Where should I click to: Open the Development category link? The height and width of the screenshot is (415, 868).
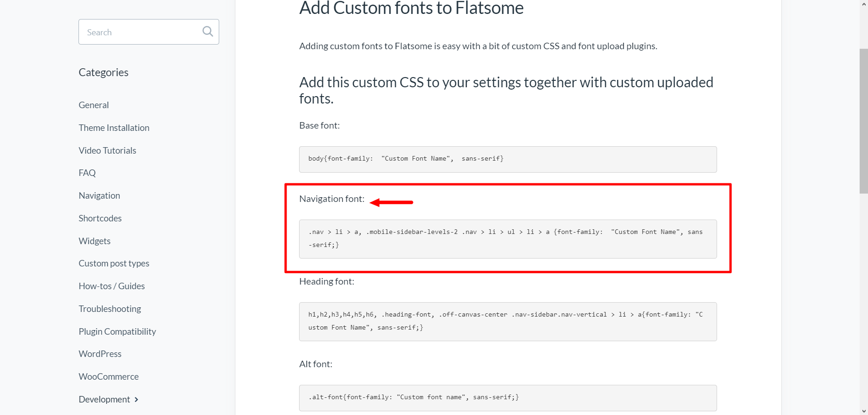pos(104,399)
